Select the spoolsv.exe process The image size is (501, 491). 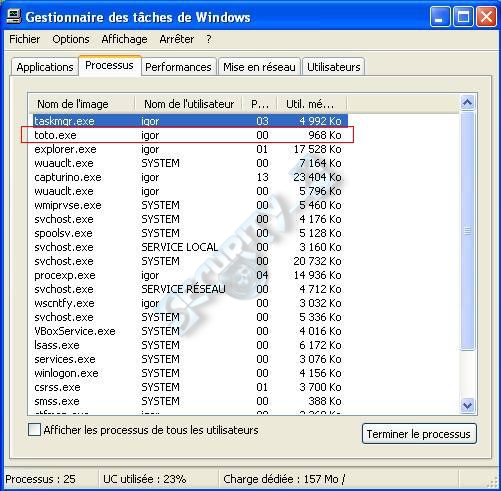point(190,233)
